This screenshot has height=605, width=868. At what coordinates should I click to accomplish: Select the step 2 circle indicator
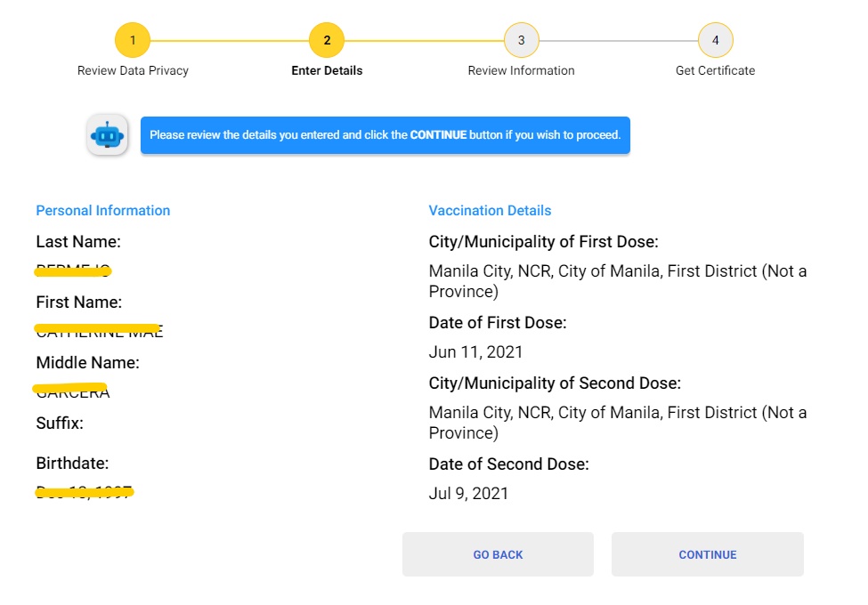pos(327,40)
